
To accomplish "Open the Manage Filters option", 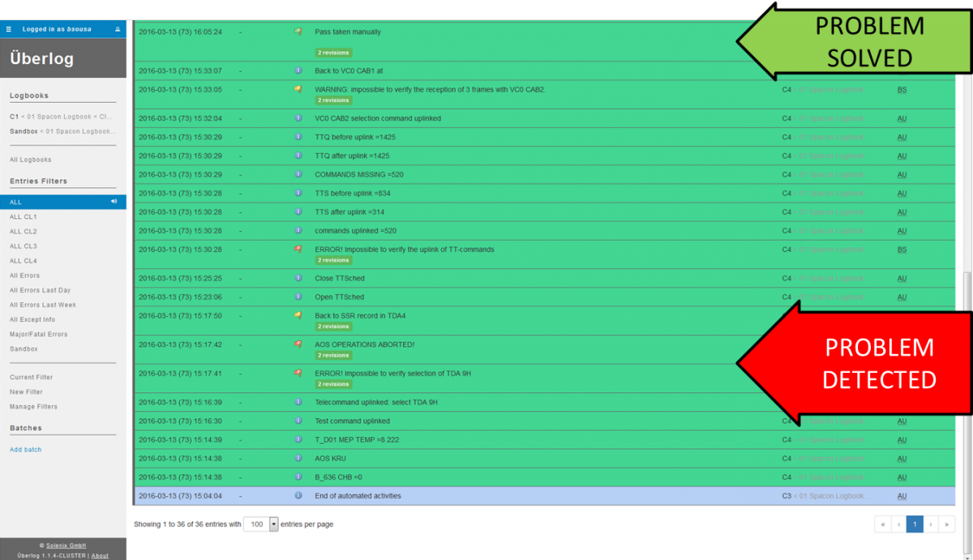I will [33, 407].
